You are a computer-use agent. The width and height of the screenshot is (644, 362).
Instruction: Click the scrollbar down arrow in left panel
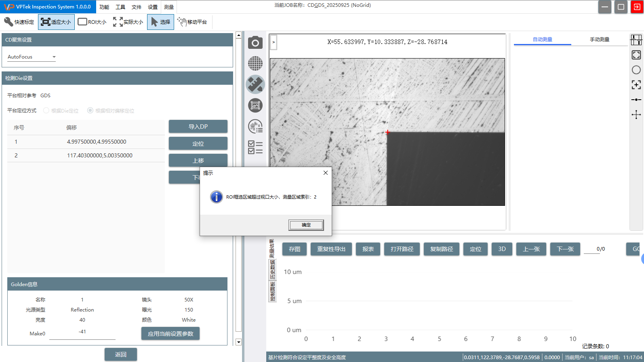point(238,342)
